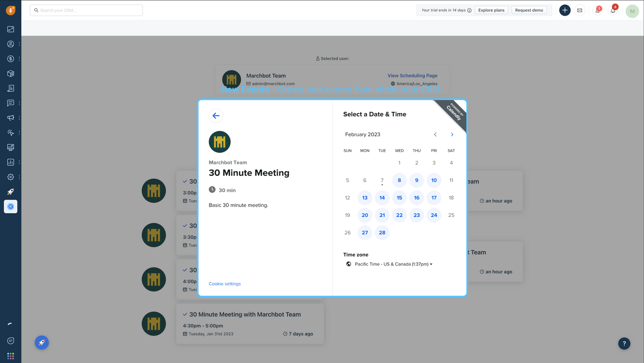View the Analytics bar chart icon

(11, 162)
